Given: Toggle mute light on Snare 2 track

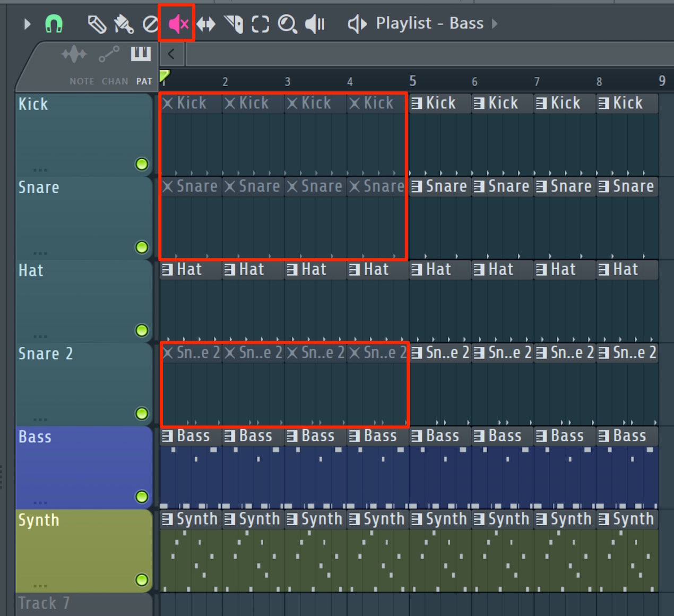Looking at the screenshot, I should point(142,414).
